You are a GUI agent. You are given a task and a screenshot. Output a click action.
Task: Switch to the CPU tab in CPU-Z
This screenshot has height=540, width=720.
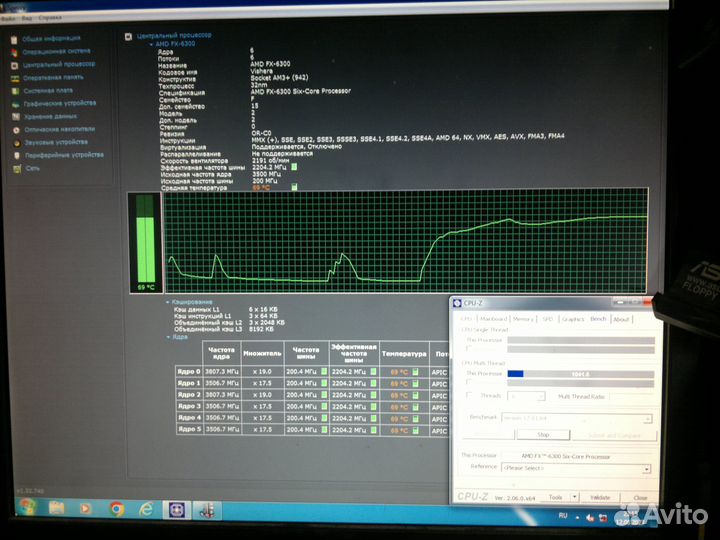466,318
